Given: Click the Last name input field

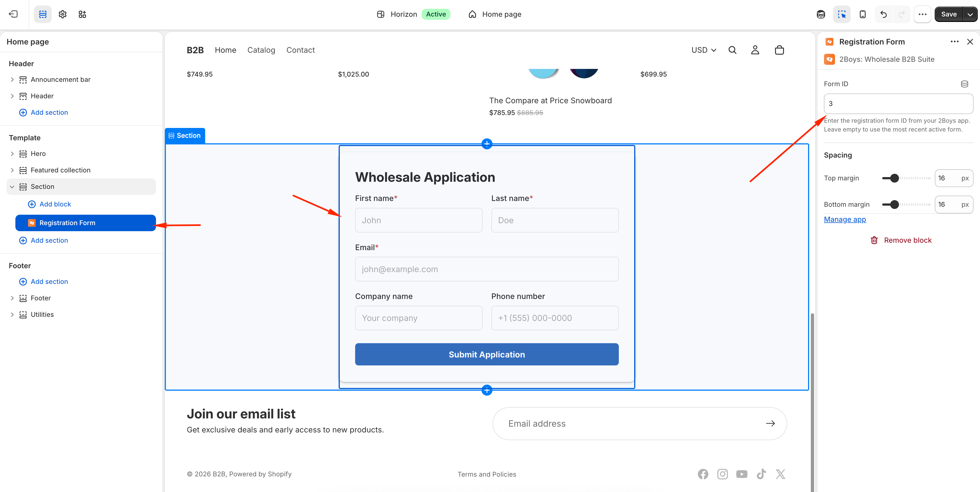Looking at the screenshot, I should [555, 220].
